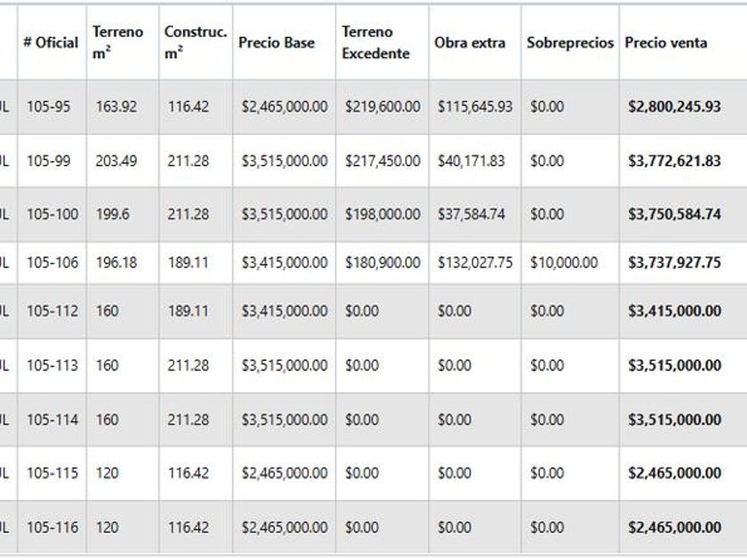Select the 105-112 official number cell
Viewport: 747px width, 560px height.
tap(52, 311)
